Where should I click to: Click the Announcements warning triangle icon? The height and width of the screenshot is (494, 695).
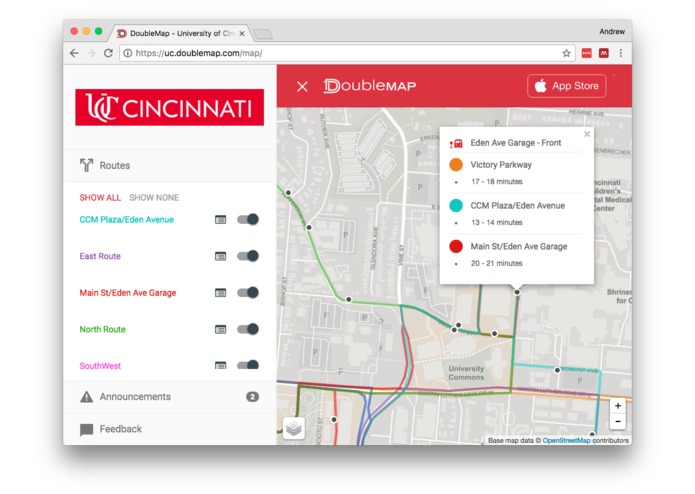coord(86,397)
